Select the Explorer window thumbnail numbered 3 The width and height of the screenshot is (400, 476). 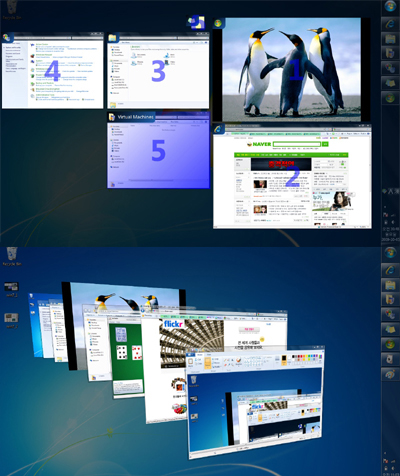158,70
